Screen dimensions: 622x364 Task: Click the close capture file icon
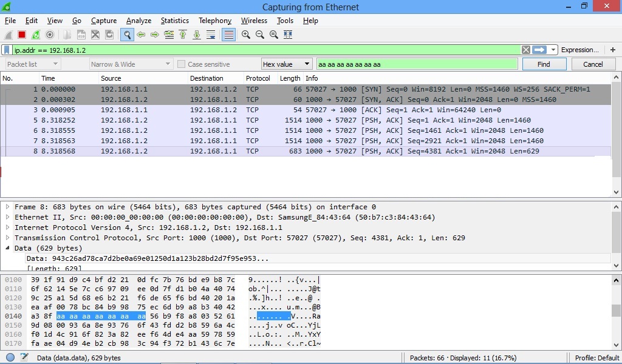95,35
